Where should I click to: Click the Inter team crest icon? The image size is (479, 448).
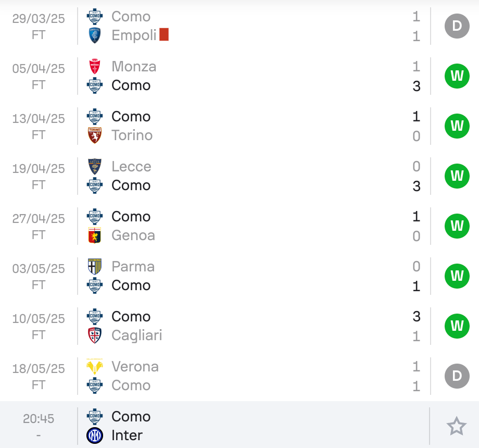click(x=95, y=435)
